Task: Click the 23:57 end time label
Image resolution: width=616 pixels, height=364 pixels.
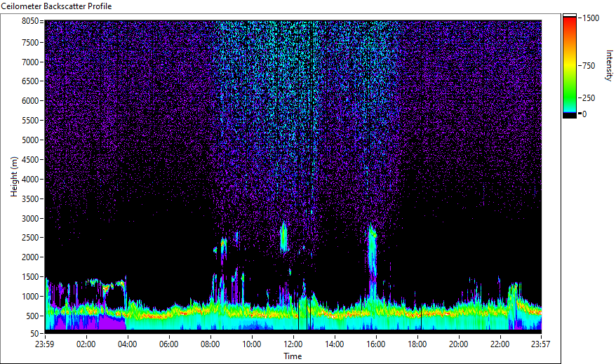Action: (x=541, y=344)
